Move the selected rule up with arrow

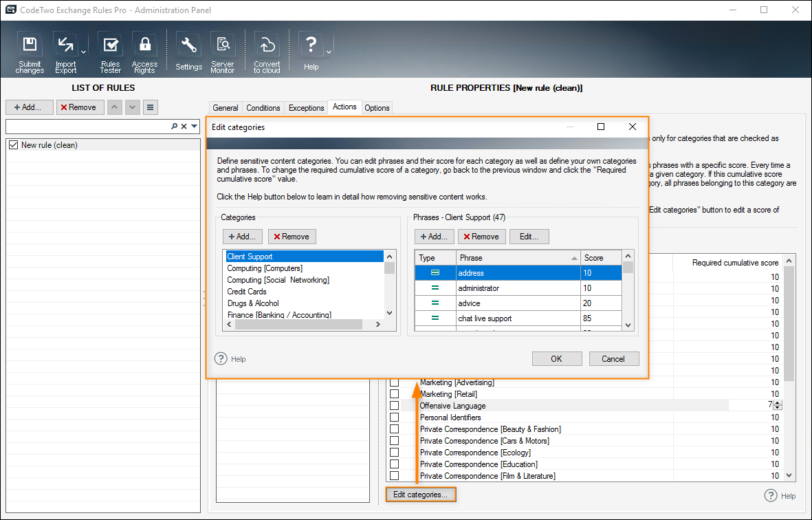coord(114,107)
